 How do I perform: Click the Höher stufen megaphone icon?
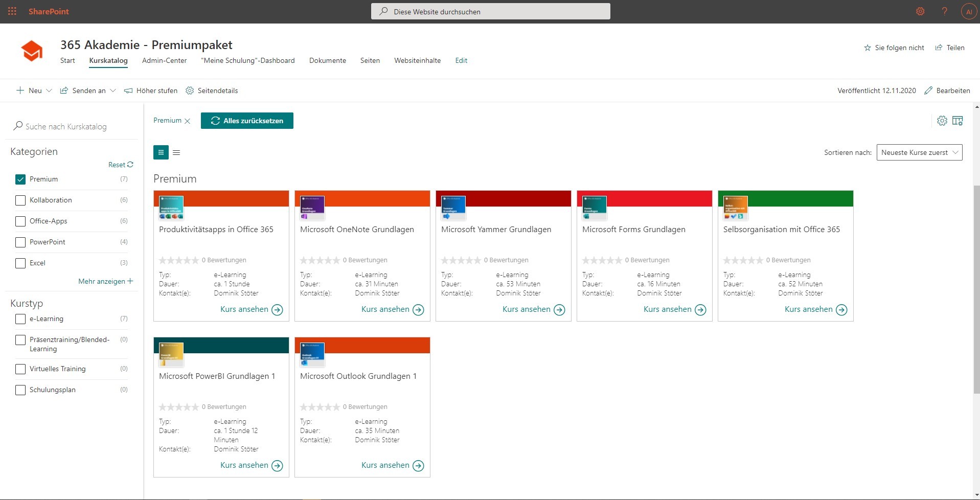[128, 90]
